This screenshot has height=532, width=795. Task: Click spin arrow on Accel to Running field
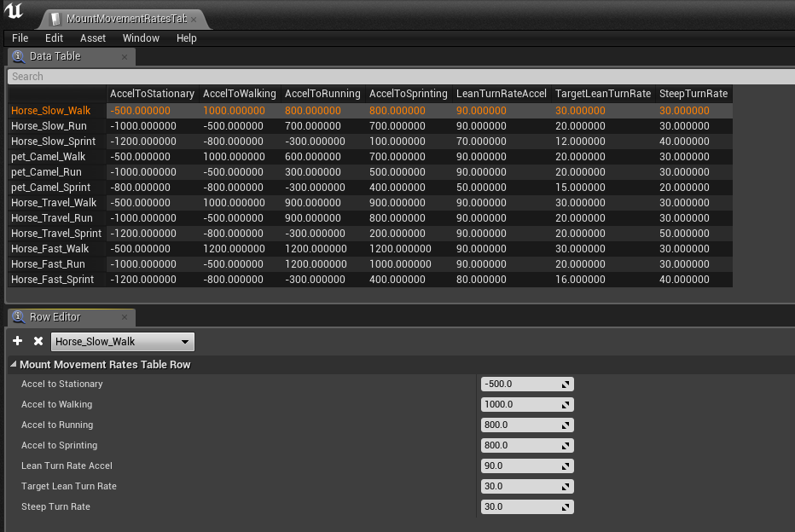[565, 425]
